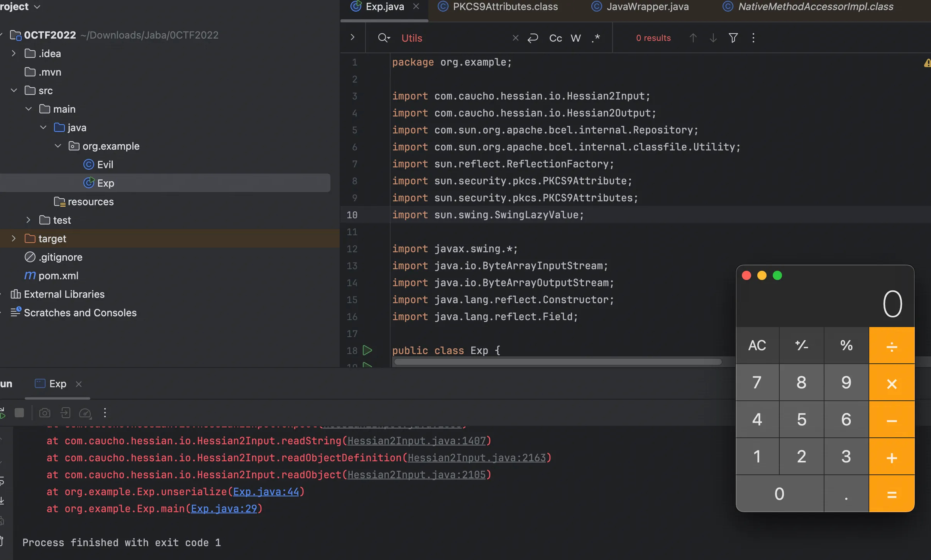This screenshot has width=931, height=560.
Task: Expand the target folder
Action: (14, 239)
